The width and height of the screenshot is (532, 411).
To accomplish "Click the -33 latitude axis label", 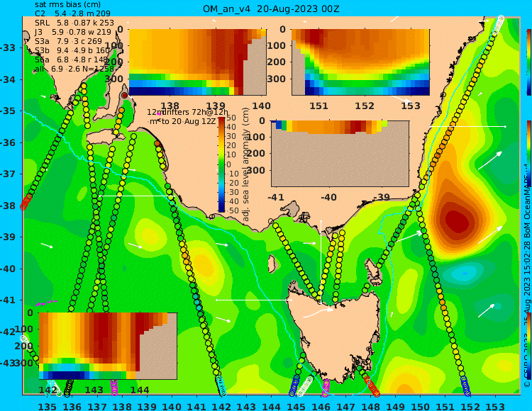I will pos(8,48).
